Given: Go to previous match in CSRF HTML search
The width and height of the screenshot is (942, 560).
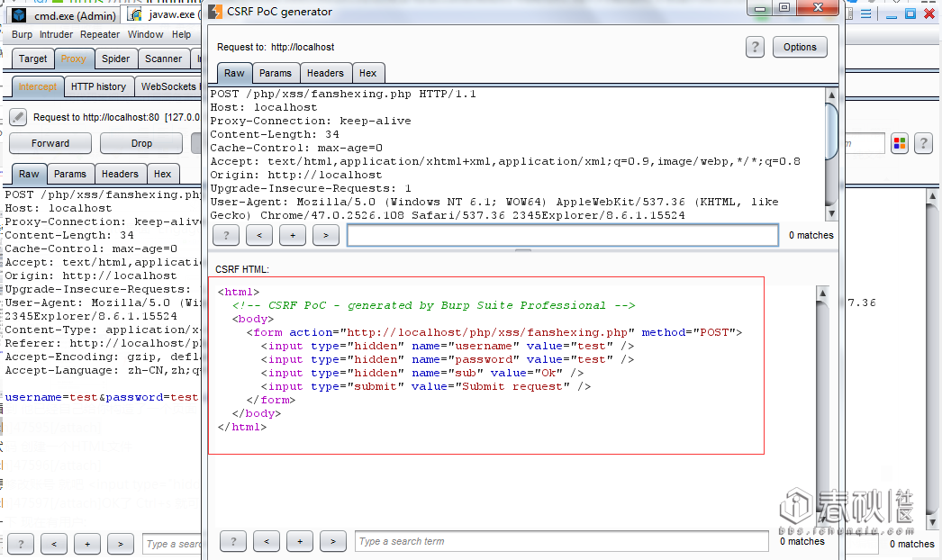Looking at the screenshot, I should (x=267, y=541).
